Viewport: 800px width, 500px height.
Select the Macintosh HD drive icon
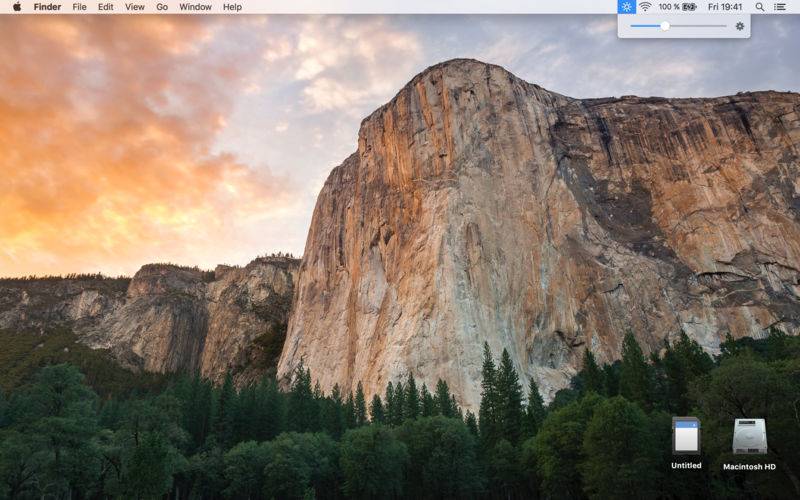pos(749,436)
